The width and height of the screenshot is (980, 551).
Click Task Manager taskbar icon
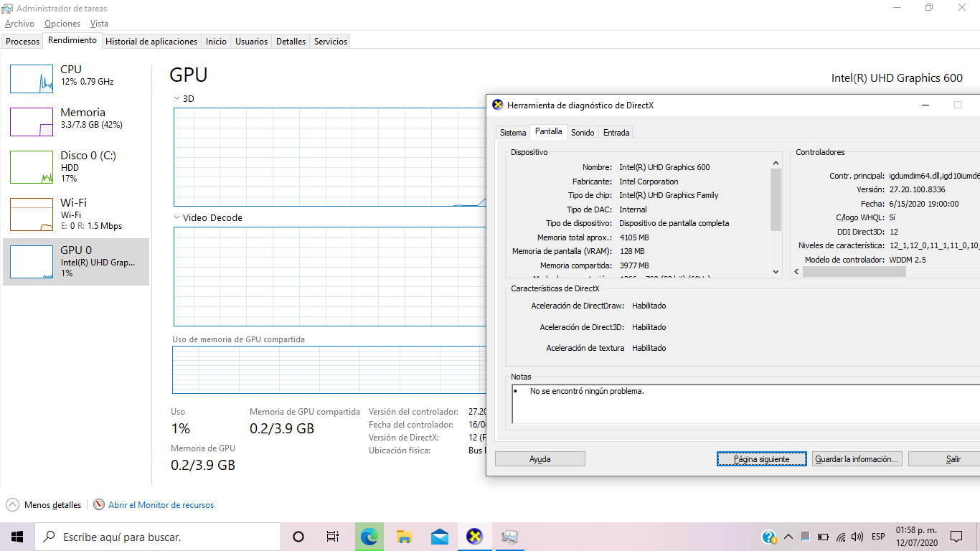click(510, 537)
